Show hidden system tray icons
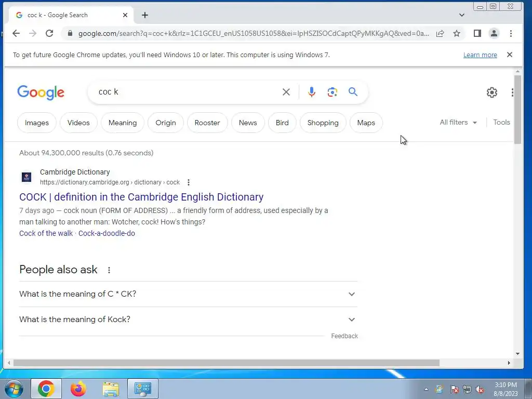 pyautogui.click(x=426, y=389)
